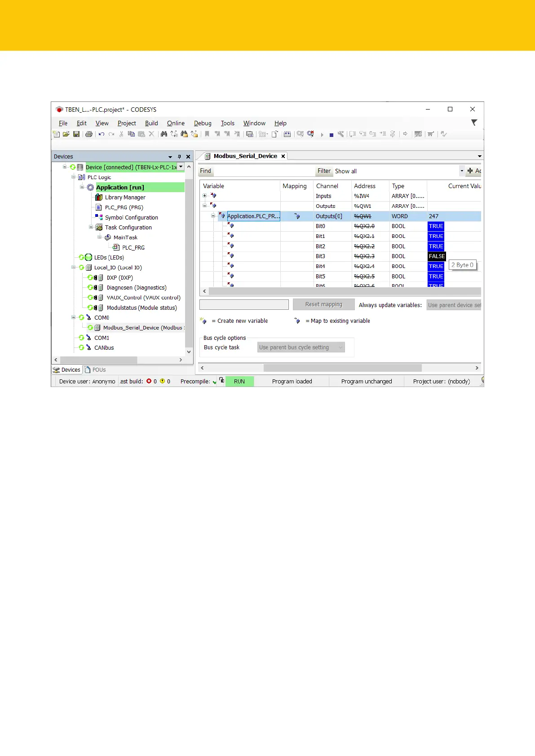Open the Tools menu

point(227,123)
